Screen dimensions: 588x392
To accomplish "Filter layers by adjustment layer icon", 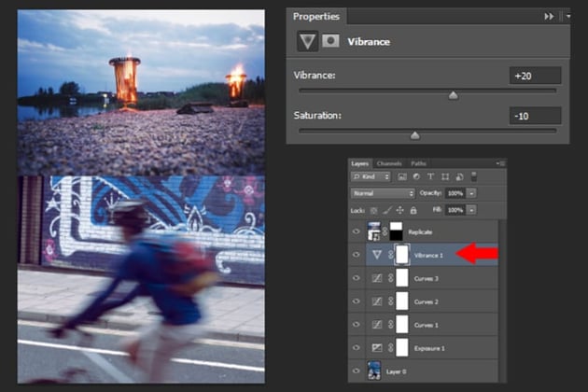I will click(x=416, y=176).
